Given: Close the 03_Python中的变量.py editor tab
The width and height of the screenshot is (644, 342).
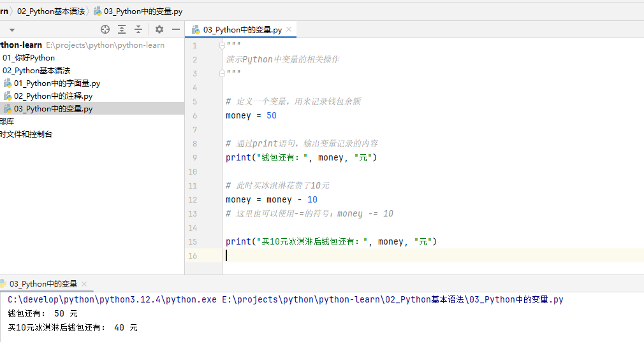Looking at the screenshot, I should click(289, 29).
